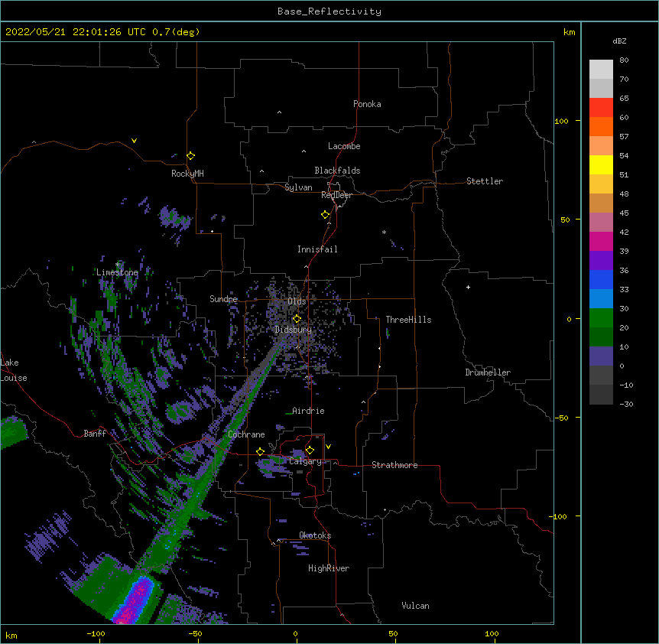Click the -30 value at bottom of dBZ scale
This screenshot has height=644, width=659.
[x=626, y=405]
